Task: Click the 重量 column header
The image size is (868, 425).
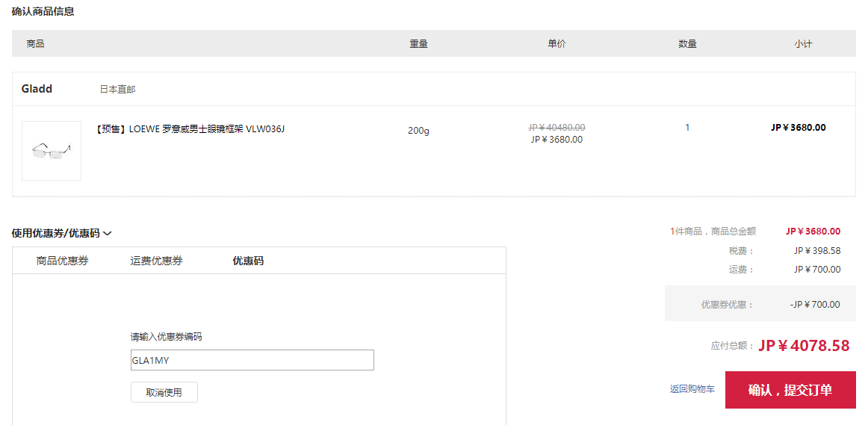Action: point(418,44)
